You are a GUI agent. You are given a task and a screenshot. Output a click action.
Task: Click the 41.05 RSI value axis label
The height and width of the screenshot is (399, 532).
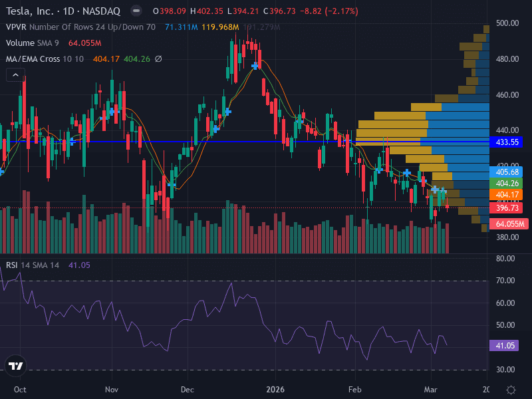pyautogui.click(x=504, y=346)
